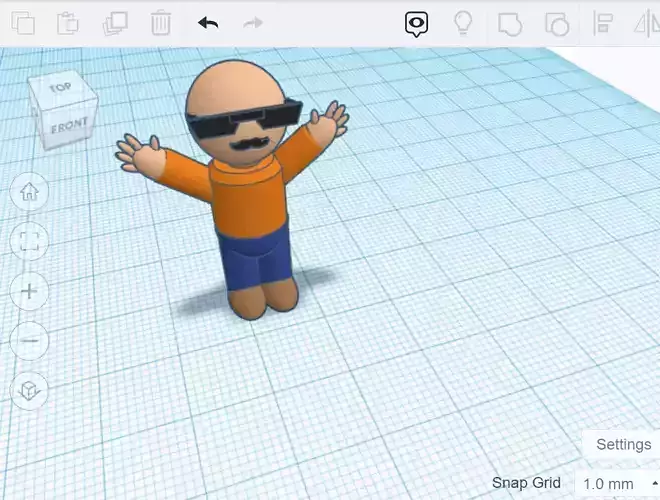Redo the undone action
This screenshot has height=500, width=660.
(x=253, y=23)
